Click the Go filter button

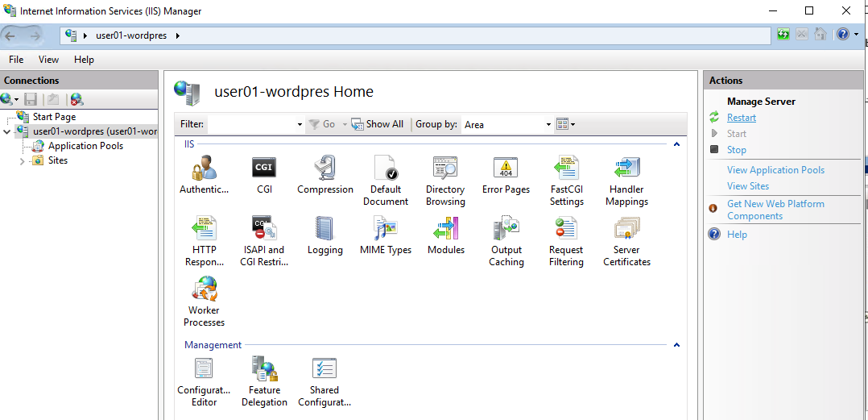tap(323, 124)
